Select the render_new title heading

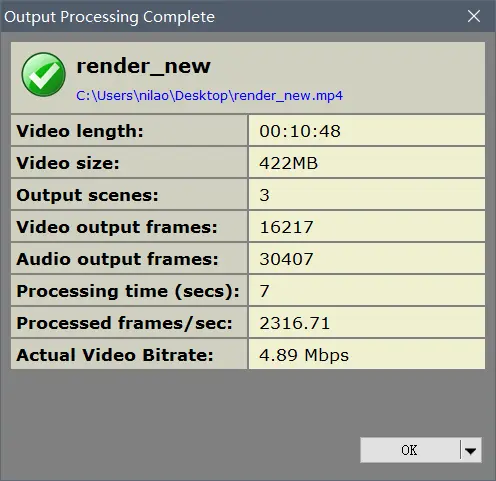[x=144, y=66]
